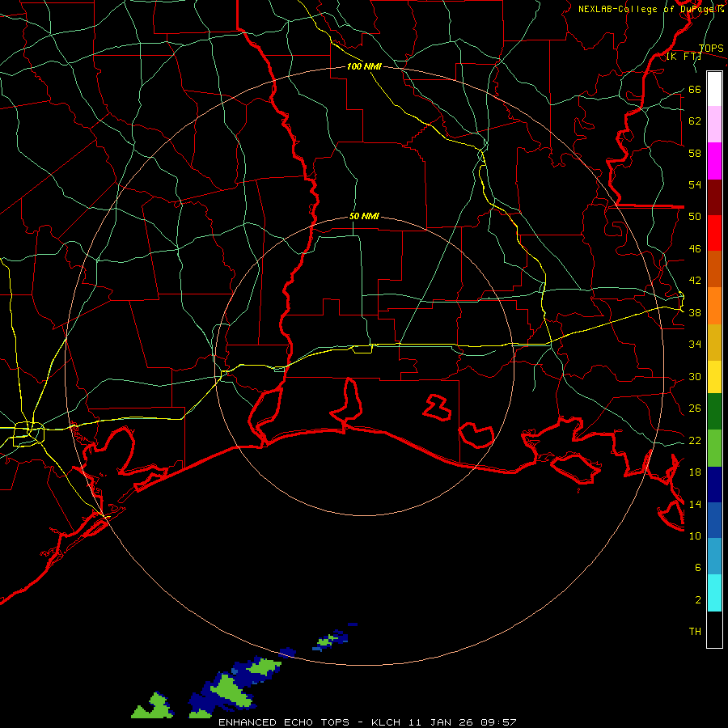Image resolution: width=728 pixels, height=728 pixels.
Task: Click the navy 22 kft legend swatch
Action: coord(714,485)
